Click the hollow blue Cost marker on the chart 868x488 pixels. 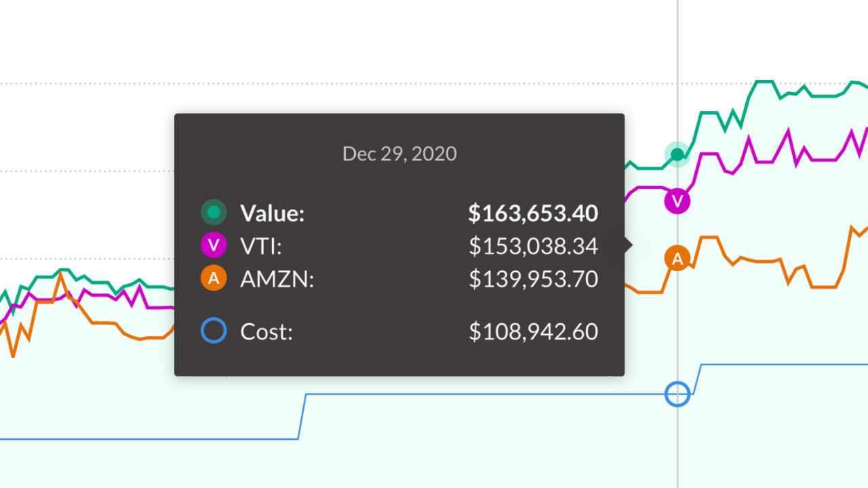[x=677, y=393]
